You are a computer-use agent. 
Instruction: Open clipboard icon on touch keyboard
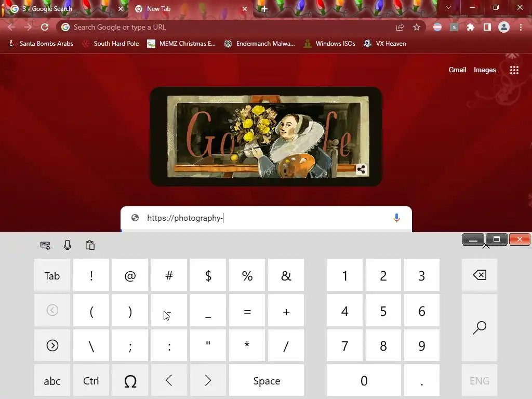point(90,245)
